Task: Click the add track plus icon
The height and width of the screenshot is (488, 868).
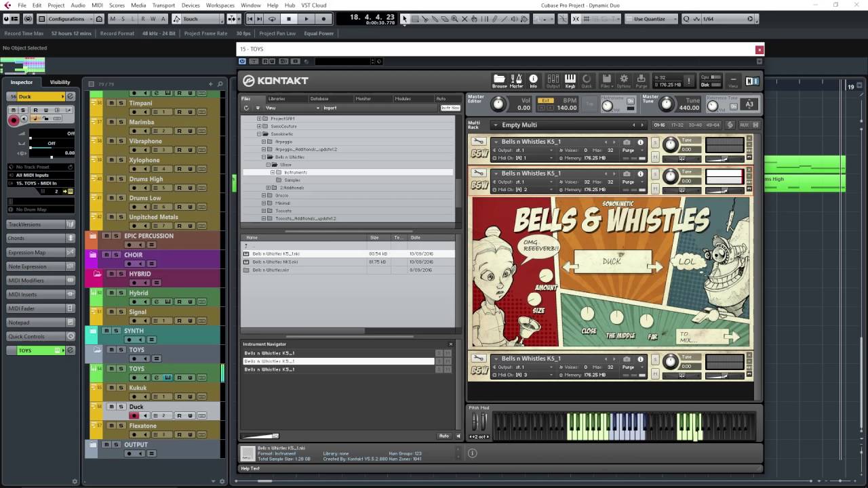Action: 211,84
